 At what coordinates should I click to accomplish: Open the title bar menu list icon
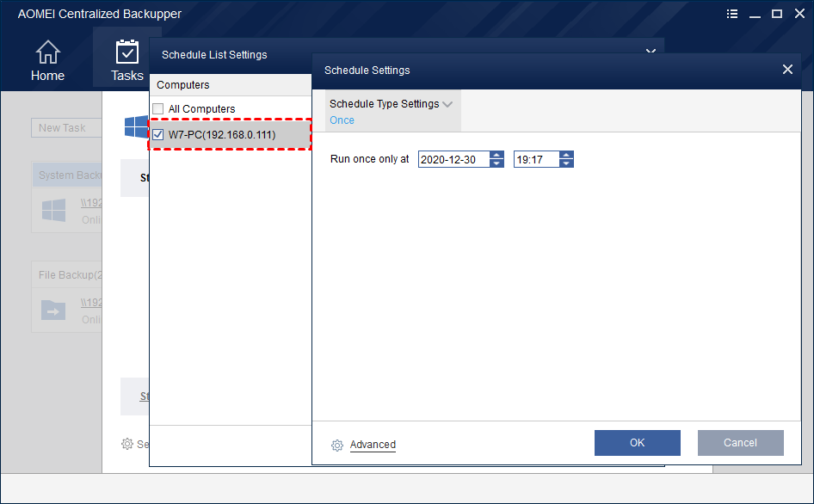[x=732, y=14]
